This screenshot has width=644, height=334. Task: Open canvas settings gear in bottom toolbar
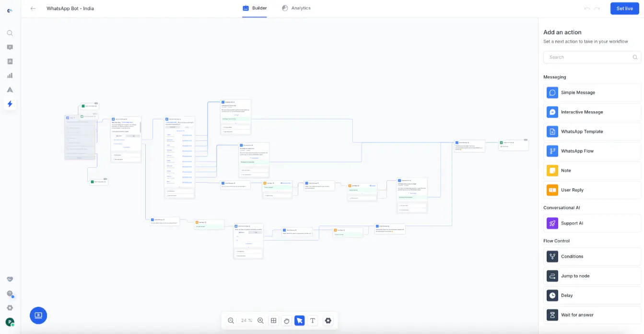(328, 321)
